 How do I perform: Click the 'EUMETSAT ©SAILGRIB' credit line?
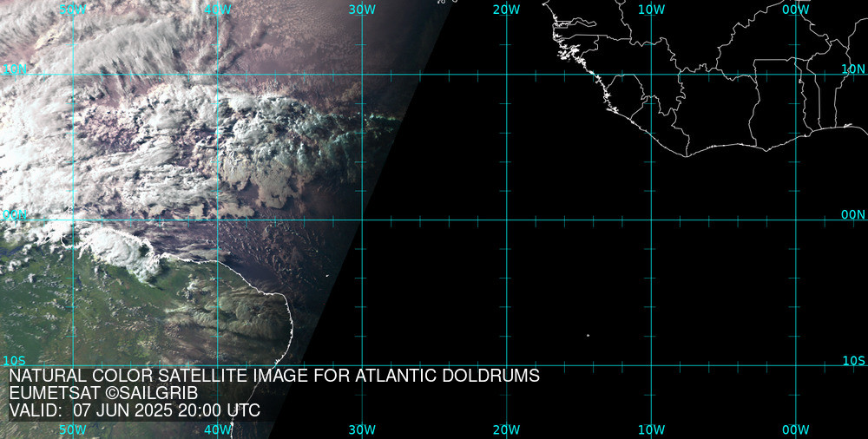click(103, 393)
